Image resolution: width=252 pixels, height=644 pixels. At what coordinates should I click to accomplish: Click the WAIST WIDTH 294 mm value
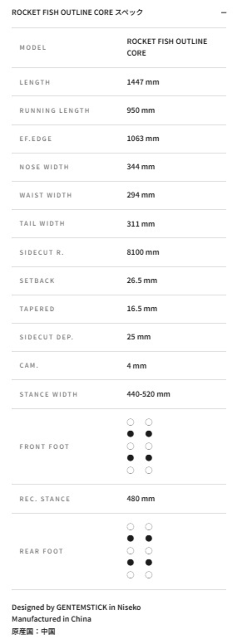141,195
